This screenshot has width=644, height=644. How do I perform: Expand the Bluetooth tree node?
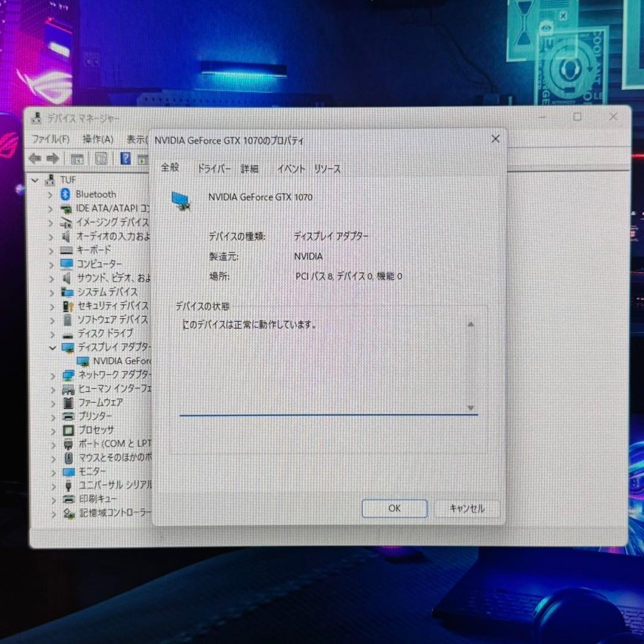pos(50,194)
